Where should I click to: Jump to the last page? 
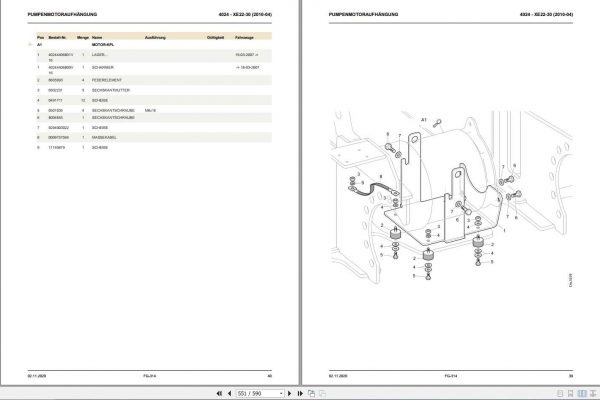coord(300,393)
